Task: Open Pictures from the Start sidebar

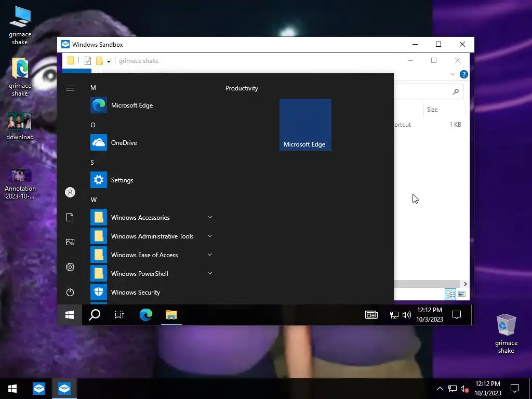Action: [70, 242]
